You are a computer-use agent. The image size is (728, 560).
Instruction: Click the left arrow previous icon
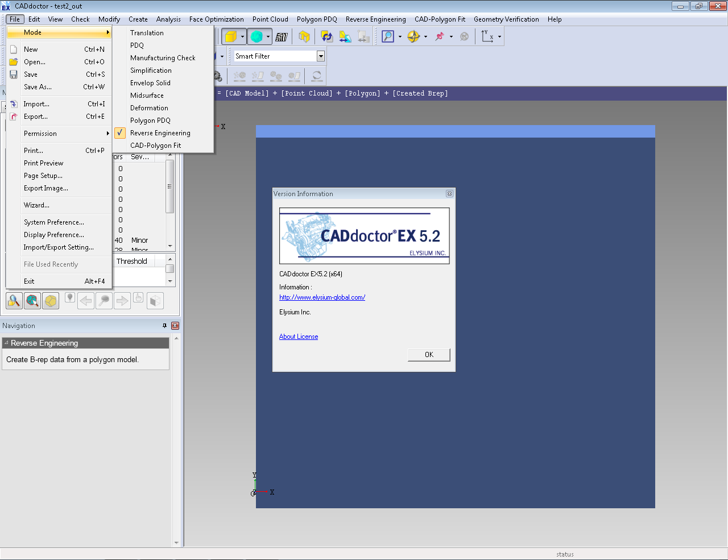click(86, 301)
